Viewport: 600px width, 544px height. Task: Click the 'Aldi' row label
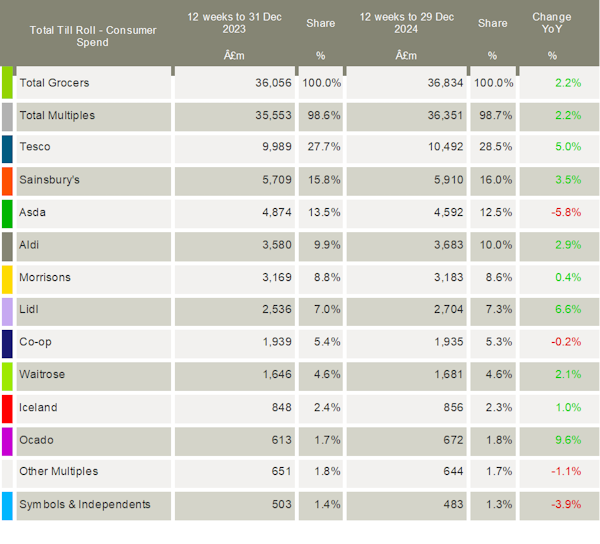point(29,244)
